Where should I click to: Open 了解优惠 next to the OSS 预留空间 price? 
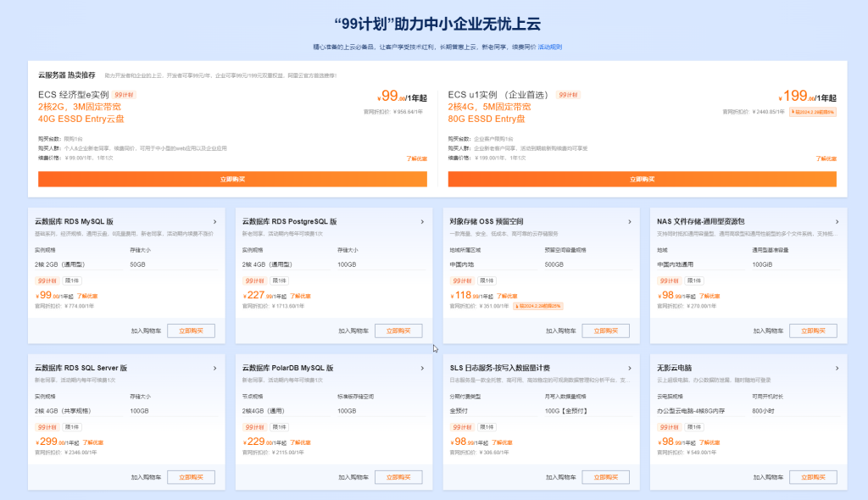click(507, 297)
